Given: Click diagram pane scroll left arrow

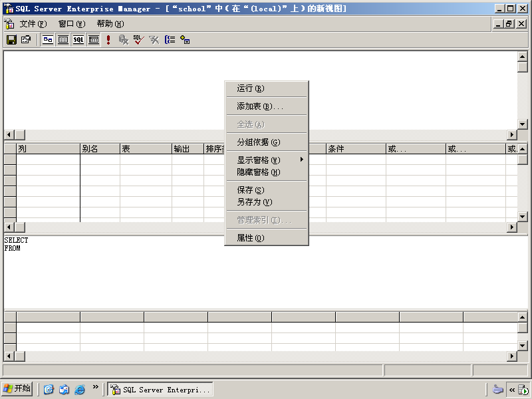Looking at the screenshot, I should [9, 135].
